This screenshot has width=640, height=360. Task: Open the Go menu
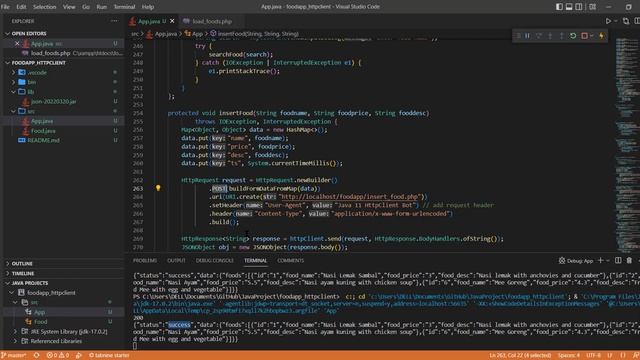click(x=86, y=7)
